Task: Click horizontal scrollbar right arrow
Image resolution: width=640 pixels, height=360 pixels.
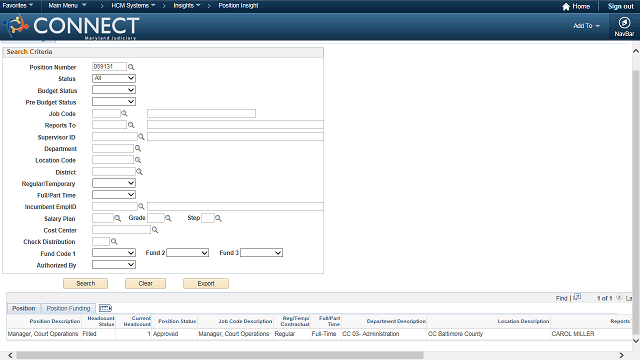Action: pyautogui.click(x=621, y=356)
